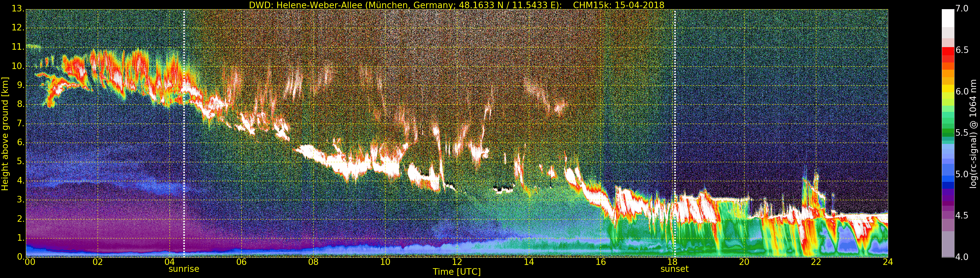Click the '4.0' colorbar tick value
This screenshot has height=278, width=980.
(x=962, y=257)
